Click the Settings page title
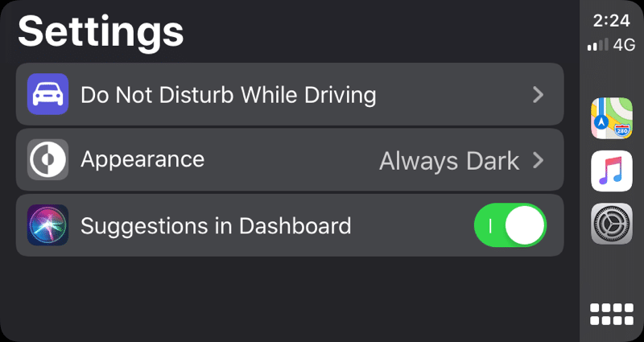Viewport: 644px width, 342px height. point(101,32)
